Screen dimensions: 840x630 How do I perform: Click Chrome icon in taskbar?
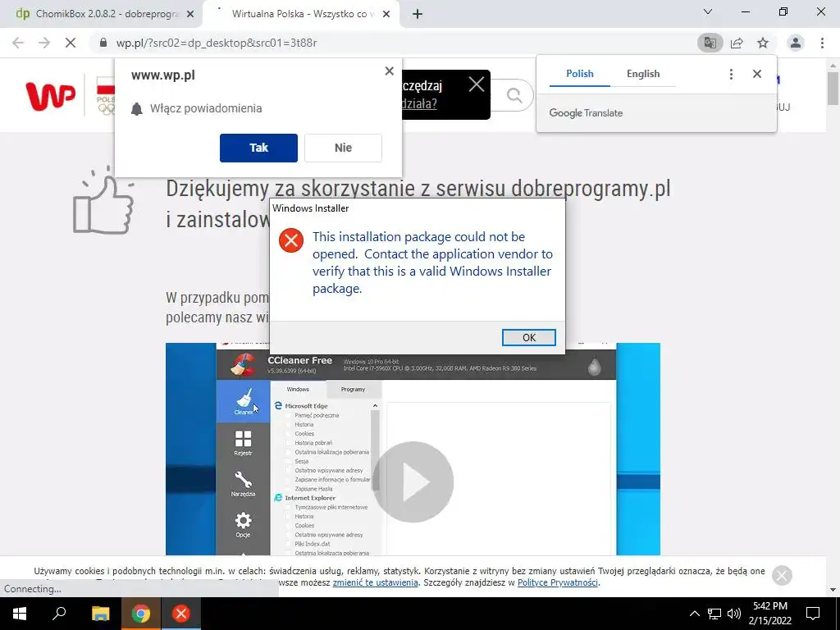[141, 614]
